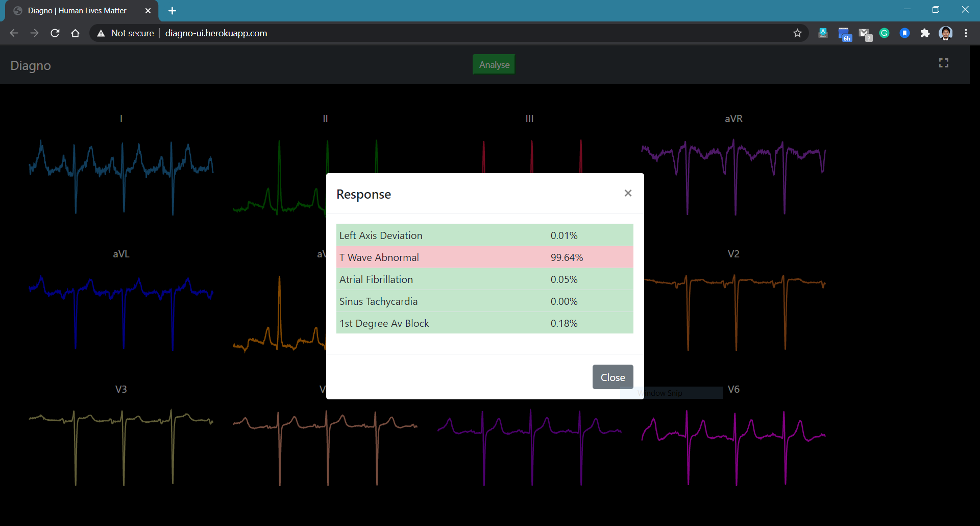980x526 pixels.
Task: Open the 6h timer extension icon
Action: click(x=845, y=34)
